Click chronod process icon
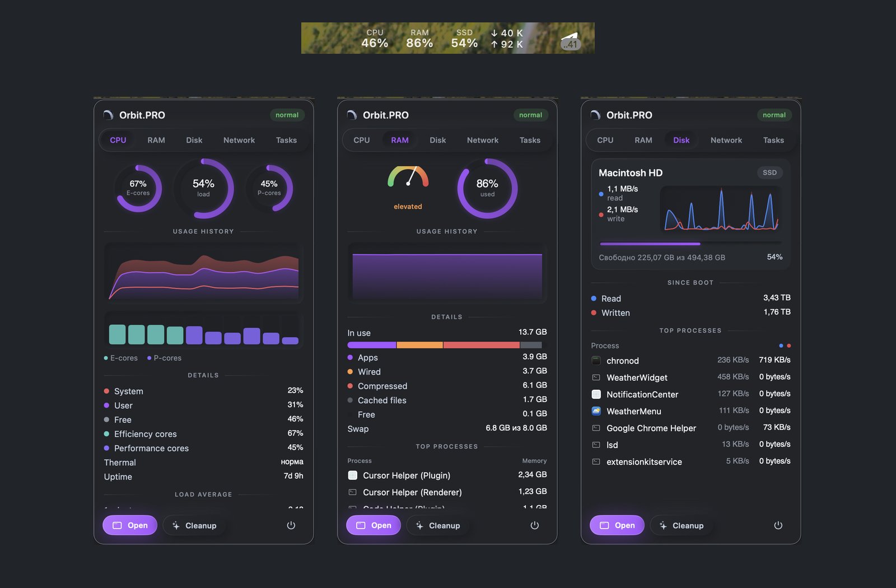Viewport: 896px width, 588px height. tap(596, 361)
